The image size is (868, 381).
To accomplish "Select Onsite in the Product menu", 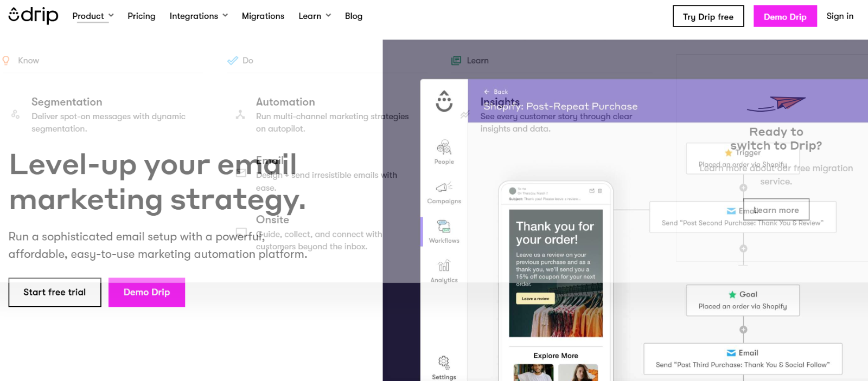I will point(272,219).
